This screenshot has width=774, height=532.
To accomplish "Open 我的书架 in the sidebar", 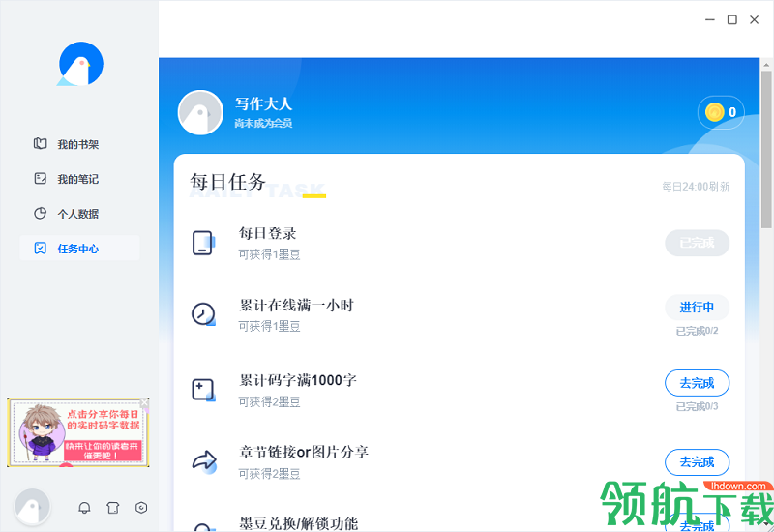I will [x=79, y=144].
